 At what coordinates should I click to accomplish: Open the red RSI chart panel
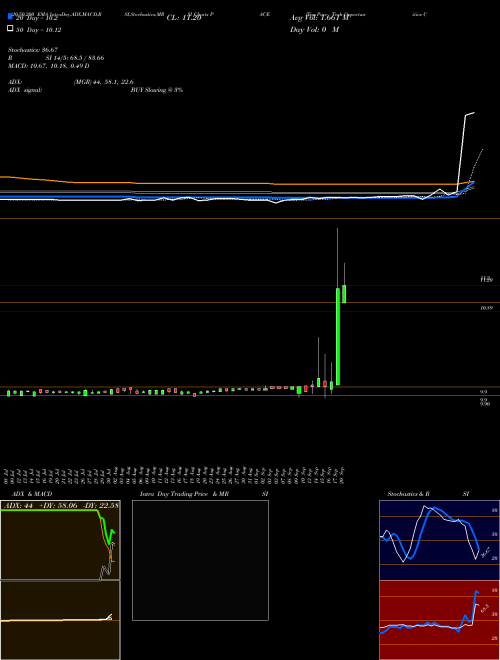(x=439, y=620)
